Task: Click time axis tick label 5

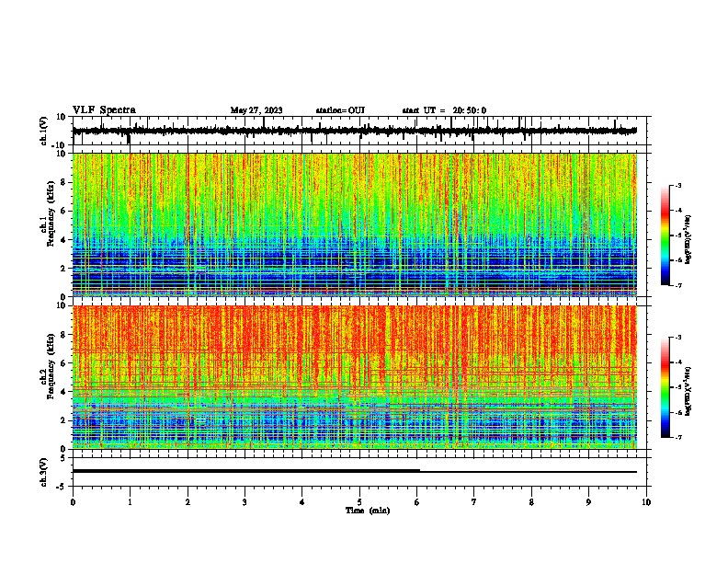Action: [359, 502]
